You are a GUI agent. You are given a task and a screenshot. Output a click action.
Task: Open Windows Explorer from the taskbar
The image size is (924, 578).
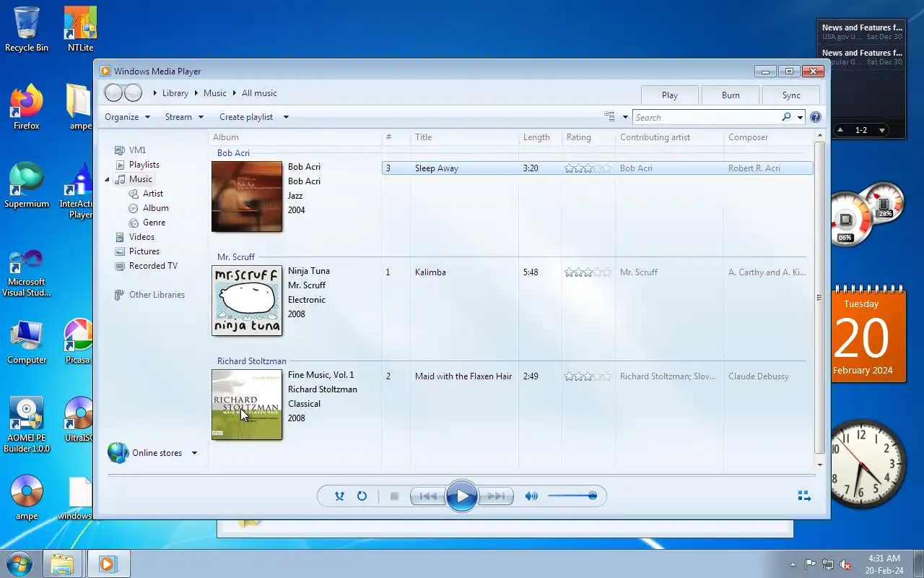62,564
